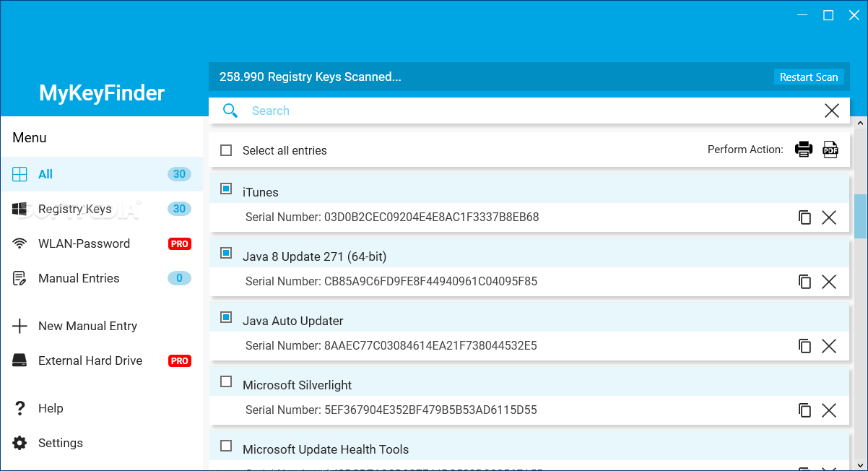Check the Select all entries checkbox
Screen dimensions: 868x471
click(x=226, y=150)
